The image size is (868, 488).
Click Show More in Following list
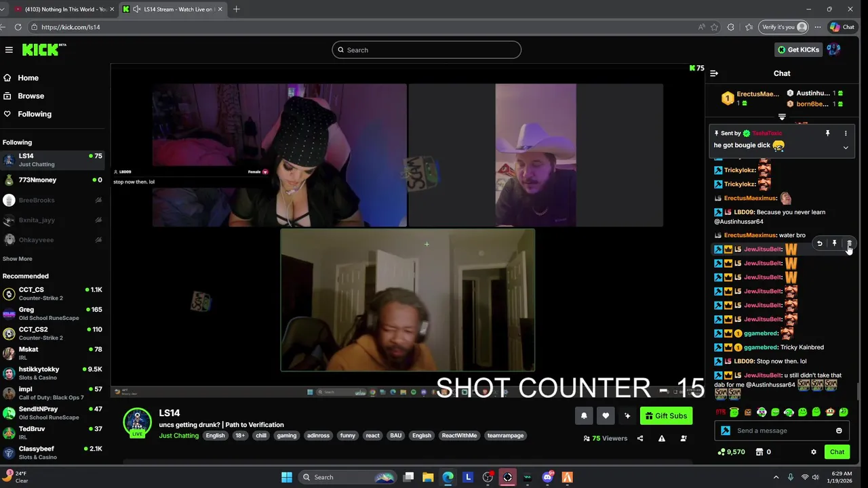pos(17,259)
